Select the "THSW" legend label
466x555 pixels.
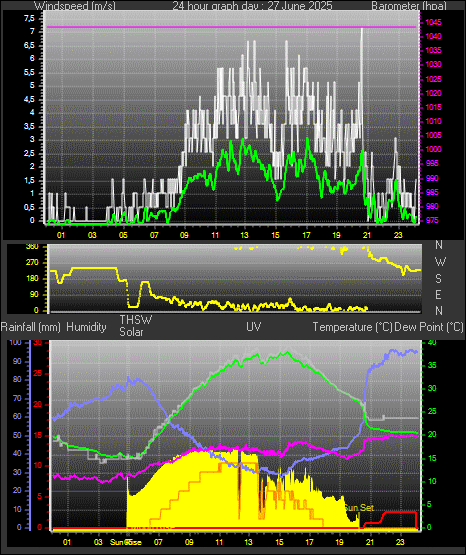[136, 320]
